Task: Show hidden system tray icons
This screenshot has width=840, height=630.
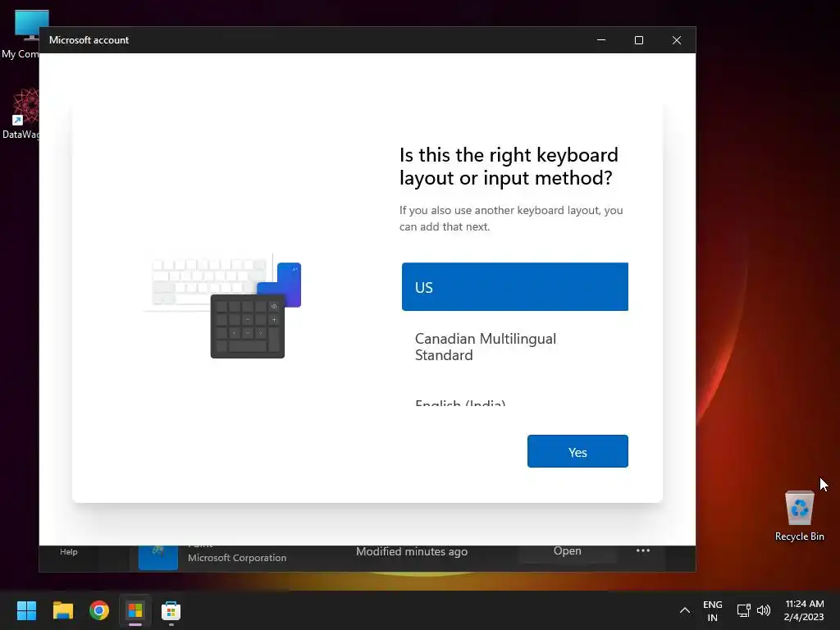Action: pyautogui.click(x=685, y=610)
